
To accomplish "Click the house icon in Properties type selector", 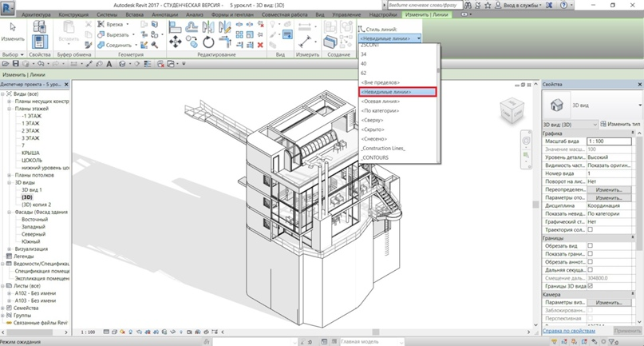I will (556, 105).
